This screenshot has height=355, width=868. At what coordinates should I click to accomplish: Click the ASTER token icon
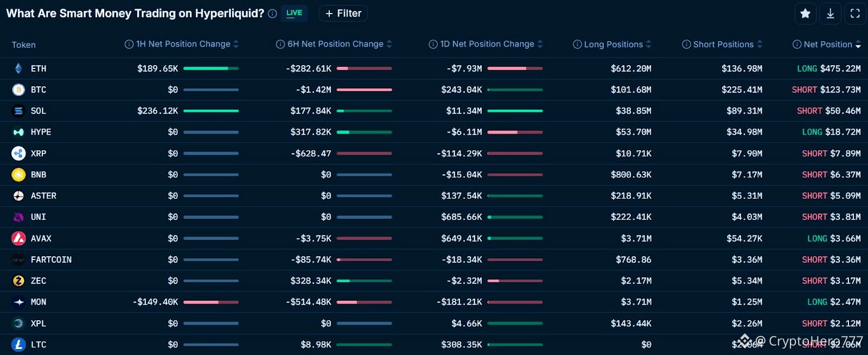point(18,196)
